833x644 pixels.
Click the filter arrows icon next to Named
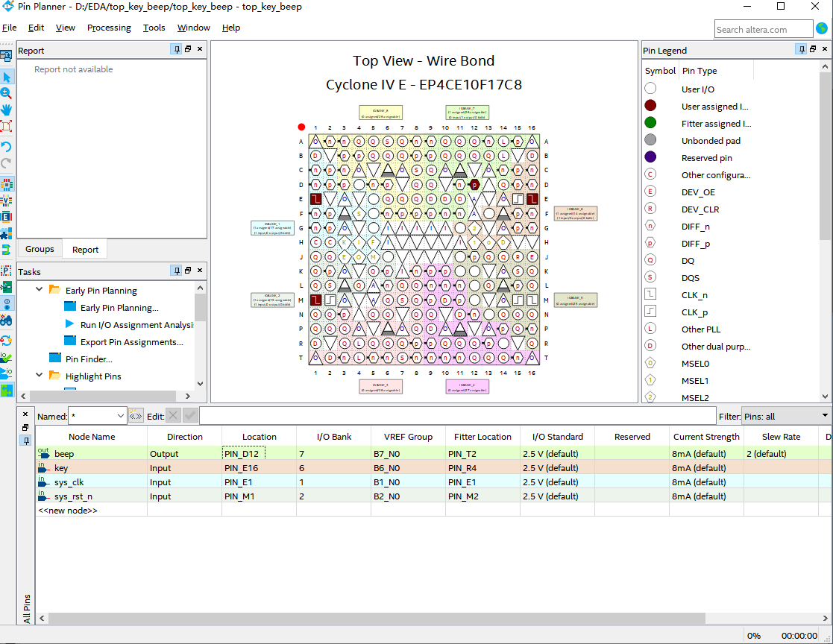pyautogui.click(x=136, y=416)
